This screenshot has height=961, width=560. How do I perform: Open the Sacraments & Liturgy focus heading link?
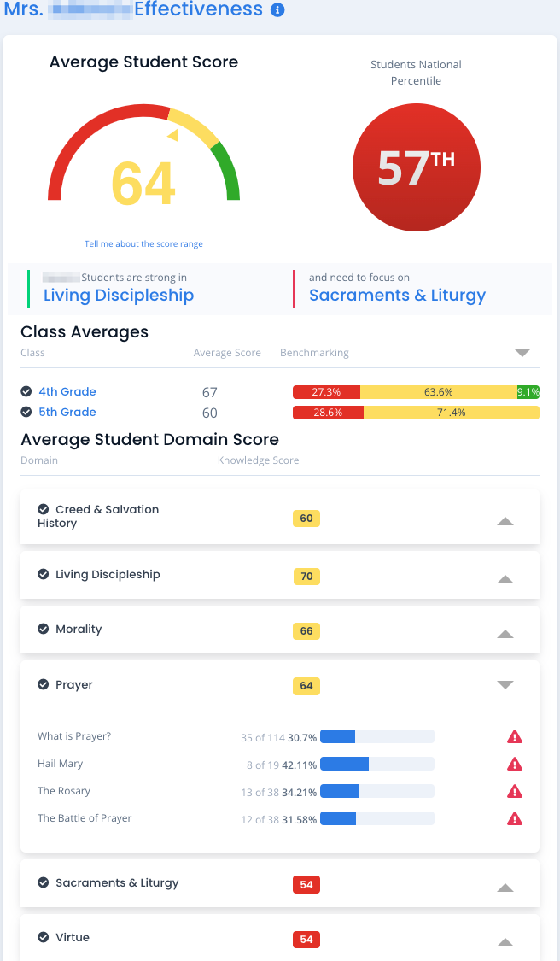coord(398,296)
